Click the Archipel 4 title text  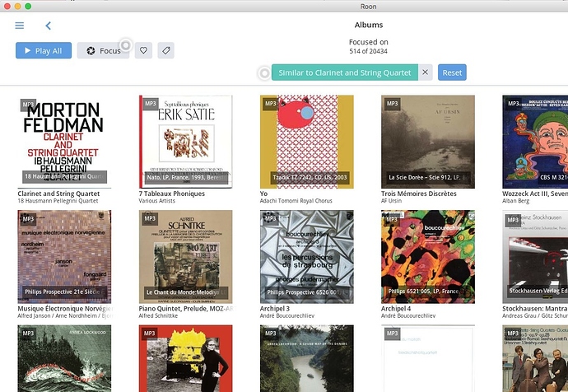396,309
